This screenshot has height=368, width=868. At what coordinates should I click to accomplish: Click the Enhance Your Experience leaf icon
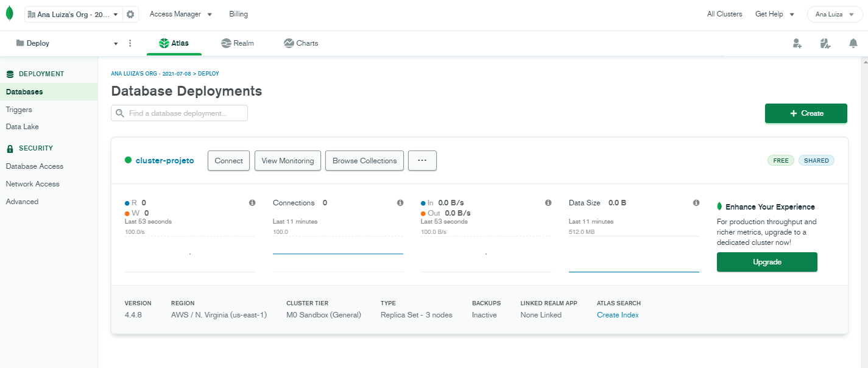[x=720, y=207]
